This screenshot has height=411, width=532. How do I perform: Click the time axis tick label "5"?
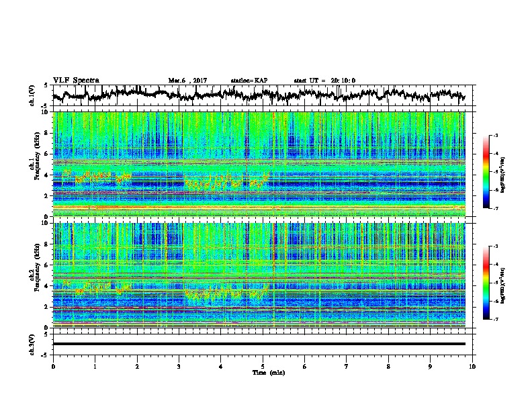[263, 366]
